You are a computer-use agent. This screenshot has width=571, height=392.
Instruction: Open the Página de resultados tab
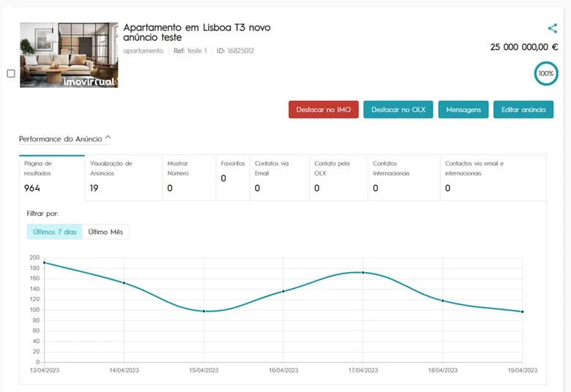pos(52,177)
